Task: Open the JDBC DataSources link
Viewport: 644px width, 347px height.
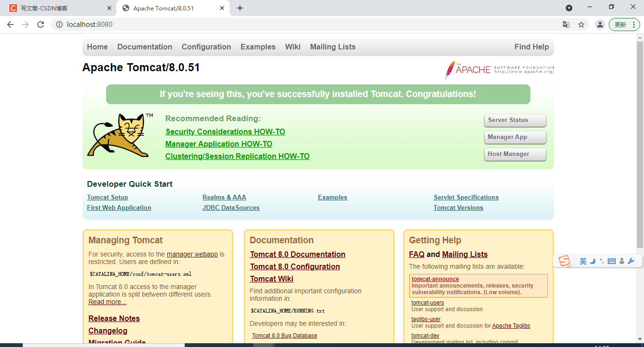Action: pos(231,208)
